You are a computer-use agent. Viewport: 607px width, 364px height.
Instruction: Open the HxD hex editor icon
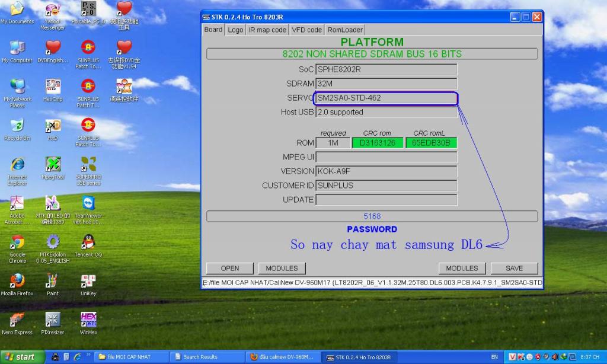tap(53, 126)
